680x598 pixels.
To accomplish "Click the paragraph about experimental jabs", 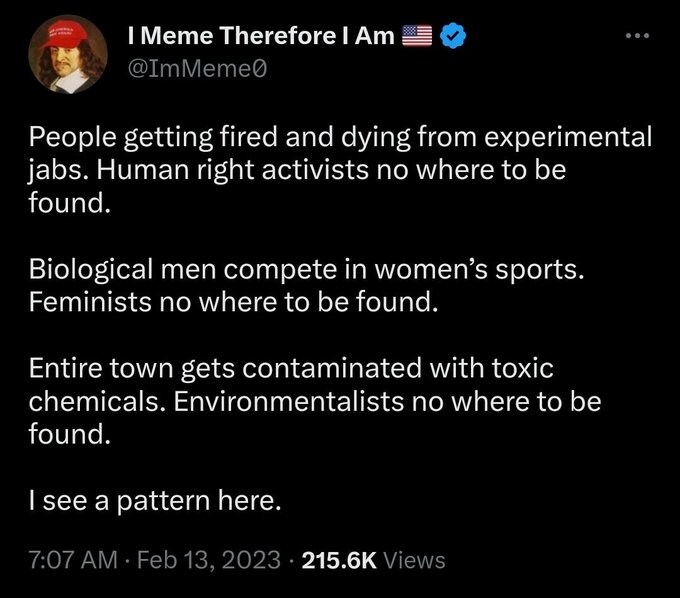I will point(340,170).
